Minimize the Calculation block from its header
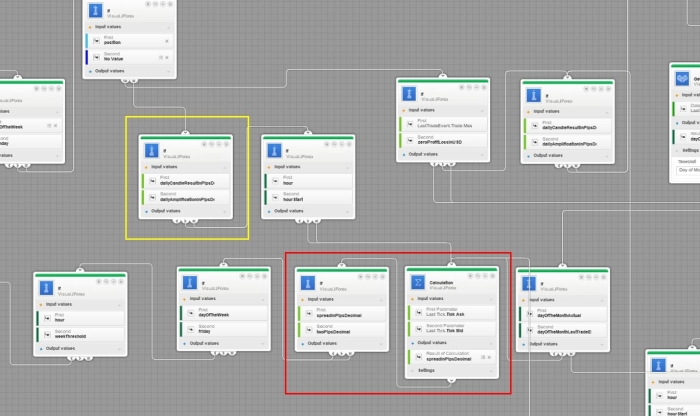This screenshot has width=700, height=416. point(485,276)
